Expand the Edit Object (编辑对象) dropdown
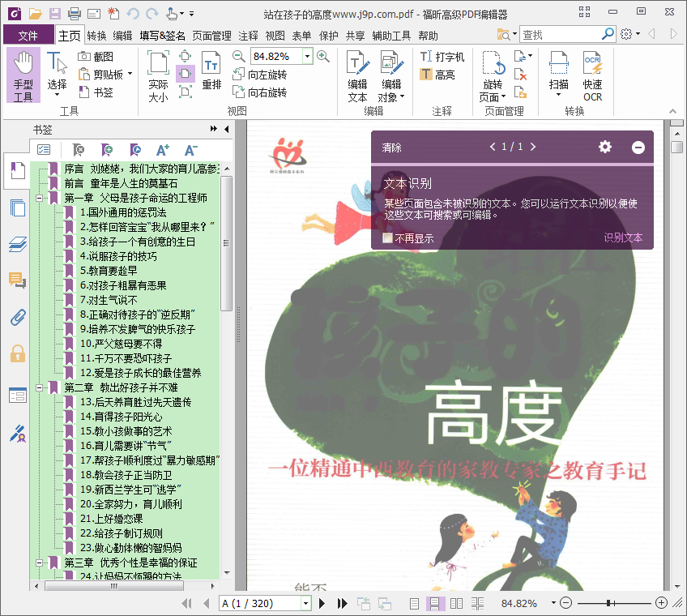 (x=402, y=96)
